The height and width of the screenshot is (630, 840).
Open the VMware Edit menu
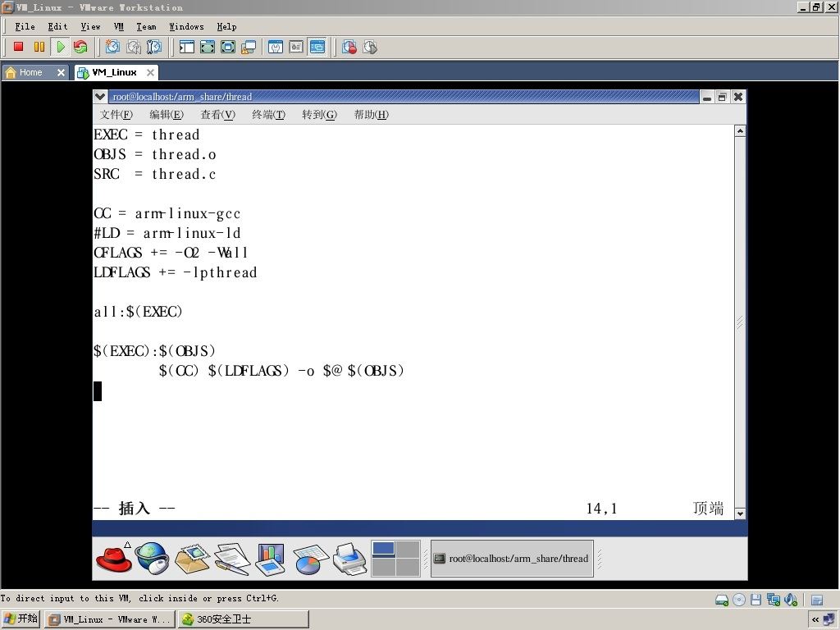[x=57, y=26]
